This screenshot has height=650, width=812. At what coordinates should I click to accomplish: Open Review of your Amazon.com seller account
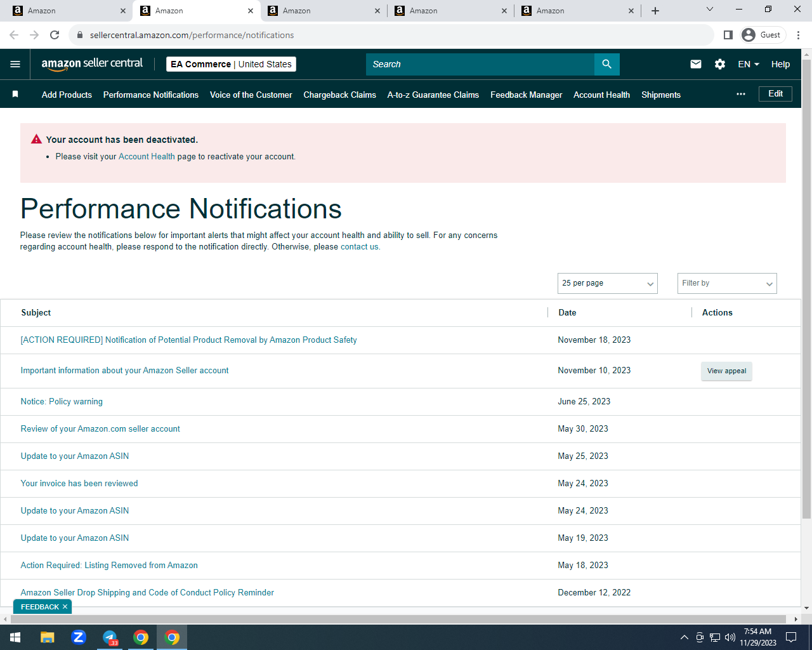tap(100, 429)
